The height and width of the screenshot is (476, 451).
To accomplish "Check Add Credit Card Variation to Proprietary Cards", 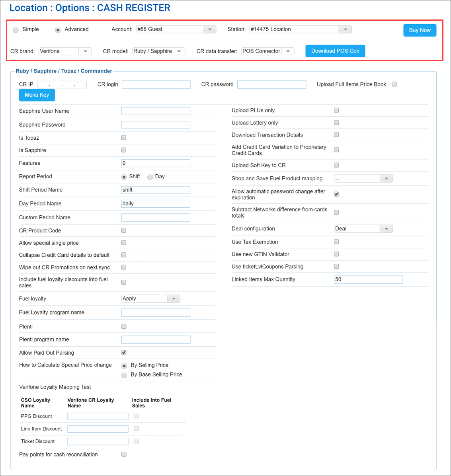I will pos(336,150).
